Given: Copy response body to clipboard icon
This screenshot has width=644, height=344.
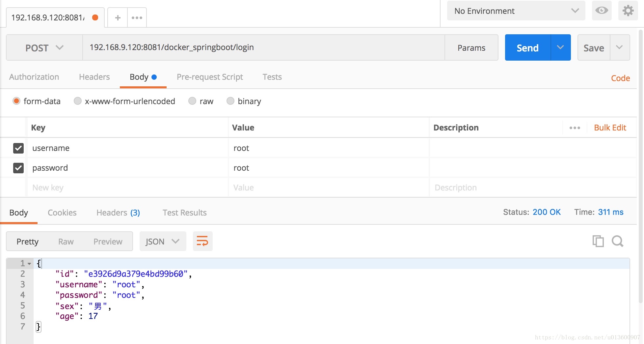Looking at the screenshot, I should point(598,241).
